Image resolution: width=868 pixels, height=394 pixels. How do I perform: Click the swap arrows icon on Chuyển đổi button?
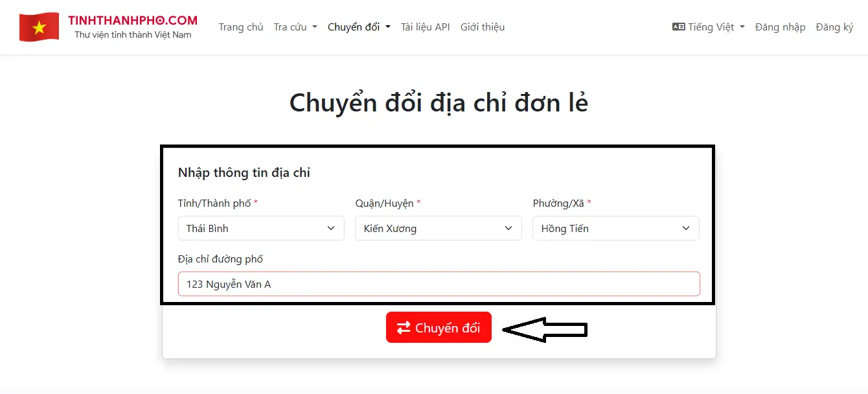coord(404,328)
